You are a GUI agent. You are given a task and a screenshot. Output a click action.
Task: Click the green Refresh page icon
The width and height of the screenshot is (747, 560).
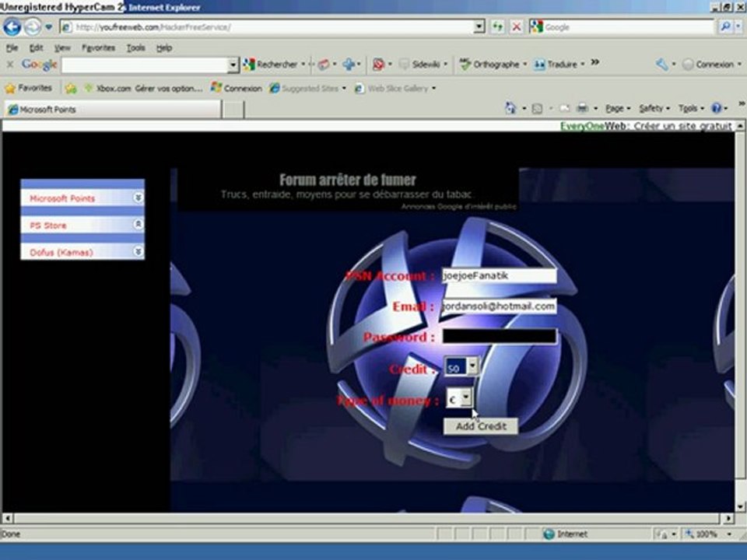coord(497,27)
